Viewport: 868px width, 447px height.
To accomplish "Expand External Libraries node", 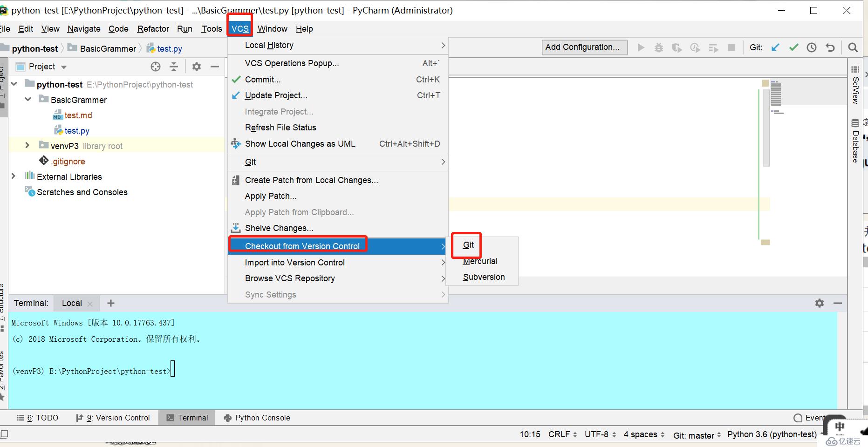I will [14, 176].
